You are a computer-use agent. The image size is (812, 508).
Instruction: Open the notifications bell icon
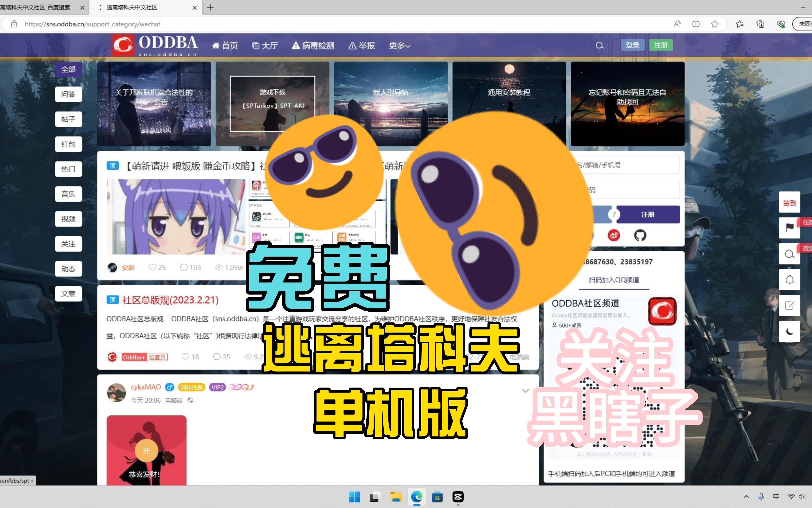pos(789,280)
